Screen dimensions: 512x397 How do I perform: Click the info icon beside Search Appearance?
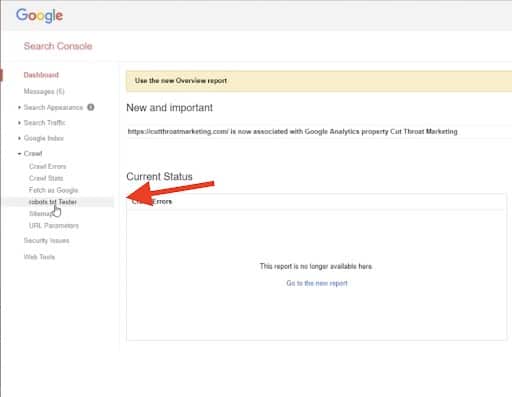coord(91,107)
